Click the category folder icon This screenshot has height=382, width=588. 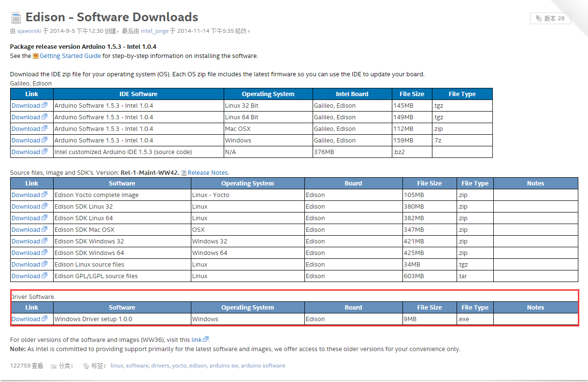point(54,366)
